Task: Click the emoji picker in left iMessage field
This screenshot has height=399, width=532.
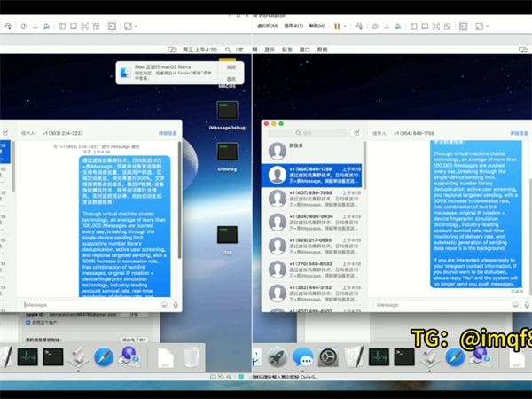Action: (165, 304)
